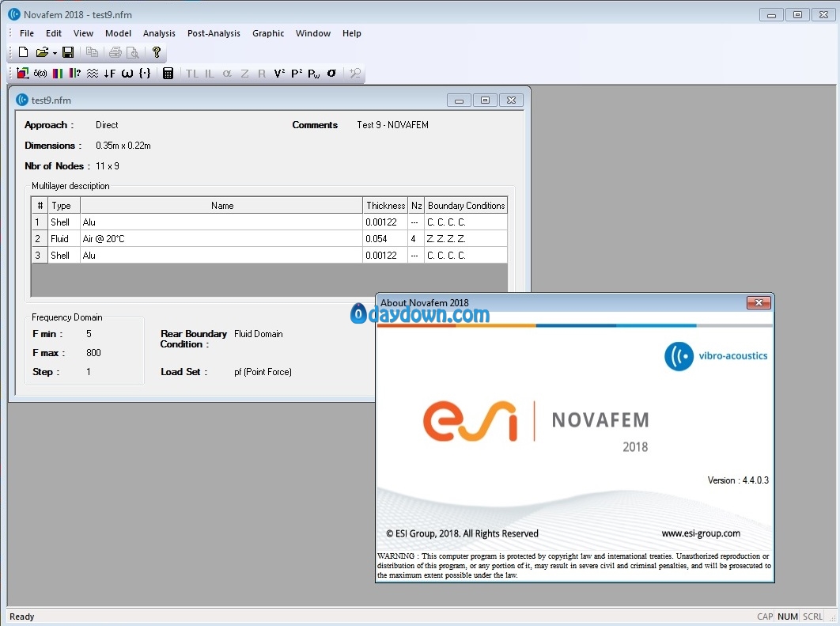The width and height of the screenshot is (840, 626).
Task: Click the 'Z. Z. Z. Z.' boundary cell
Action: 466,239
